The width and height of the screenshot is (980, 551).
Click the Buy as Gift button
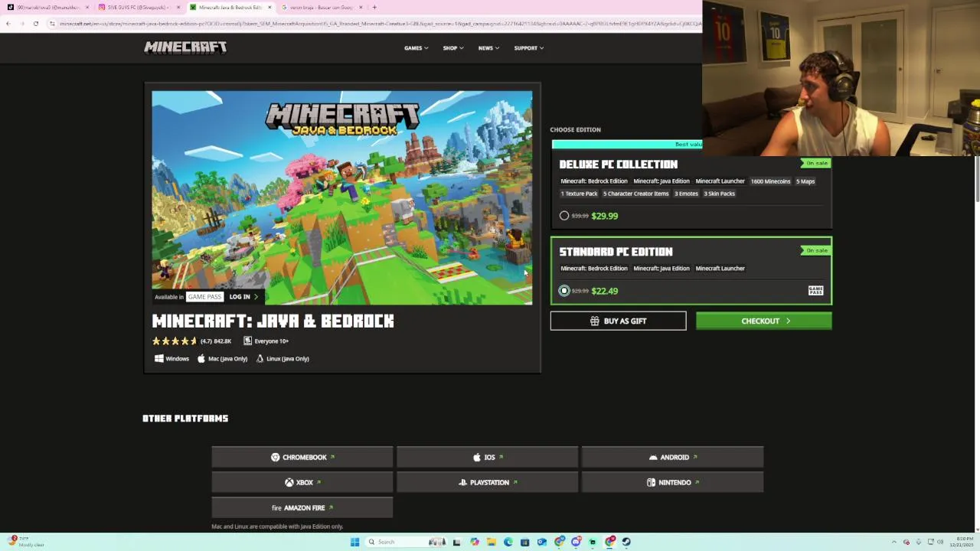point(618,321)
